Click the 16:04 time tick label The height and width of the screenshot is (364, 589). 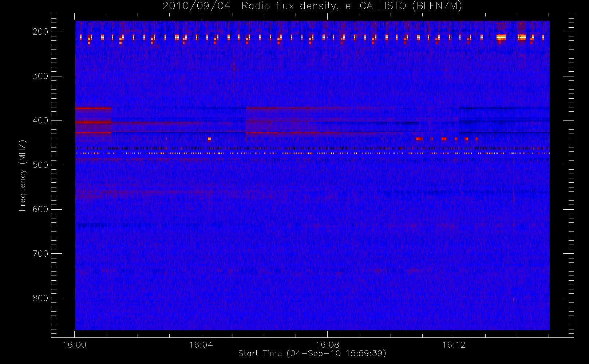coord(201,345)
